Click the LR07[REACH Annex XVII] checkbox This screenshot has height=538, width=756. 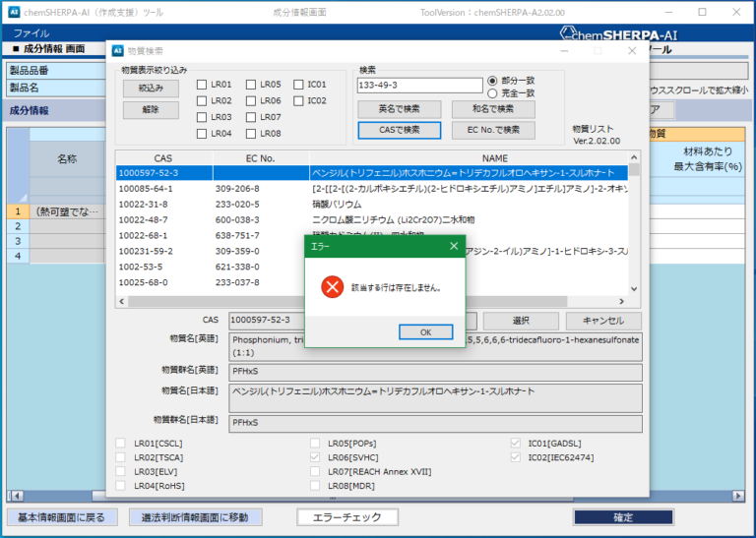coord(315,471)
